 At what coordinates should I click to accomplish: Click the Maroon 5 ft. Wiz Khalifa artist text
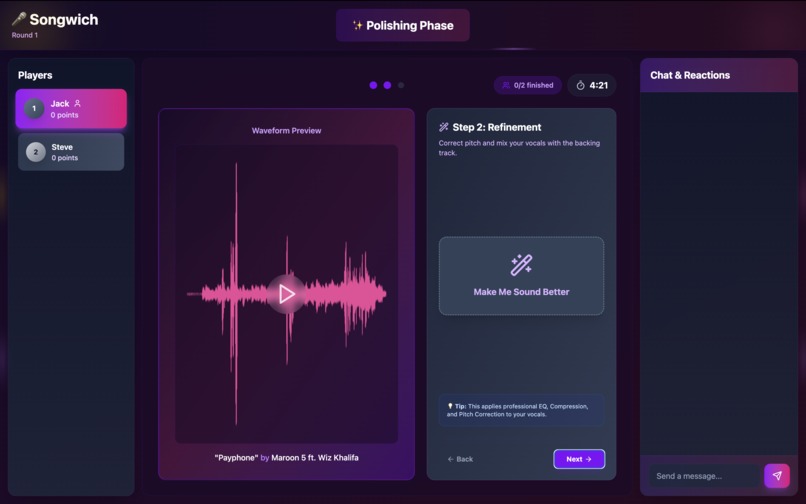point(315,458)
